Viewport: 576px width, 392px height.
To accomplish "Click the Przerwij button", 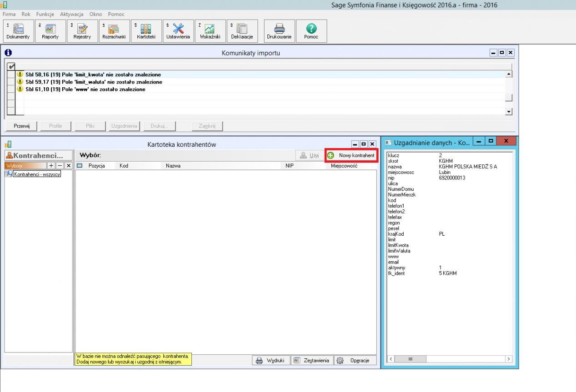I will point(21,126).
